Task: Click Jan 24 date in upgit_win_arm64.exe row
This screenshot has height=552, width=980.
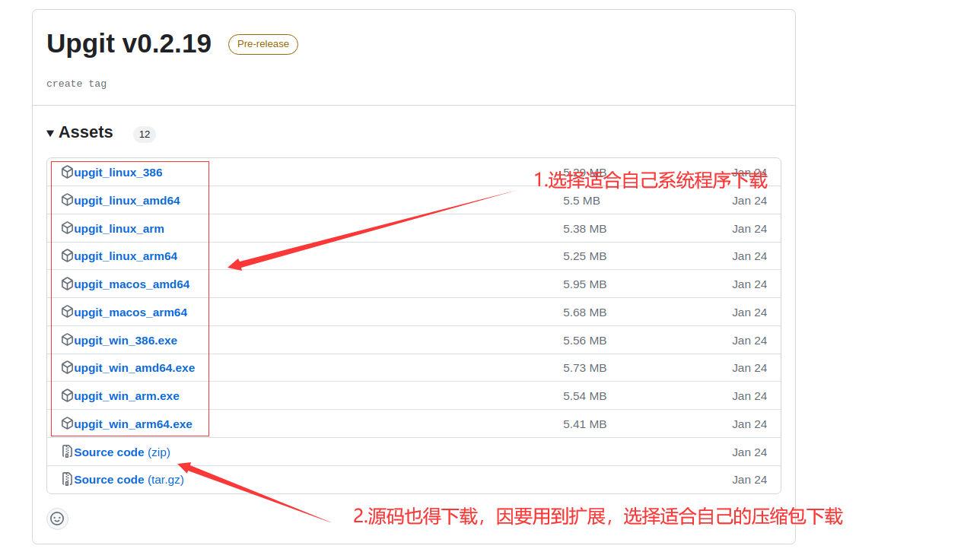Action: (x=749, y=424)
